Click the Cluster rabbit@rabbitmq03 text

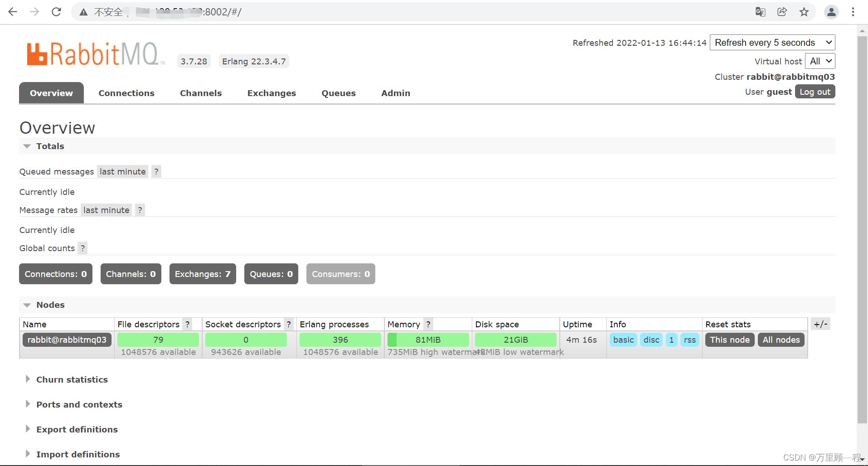tap(775, 77)
